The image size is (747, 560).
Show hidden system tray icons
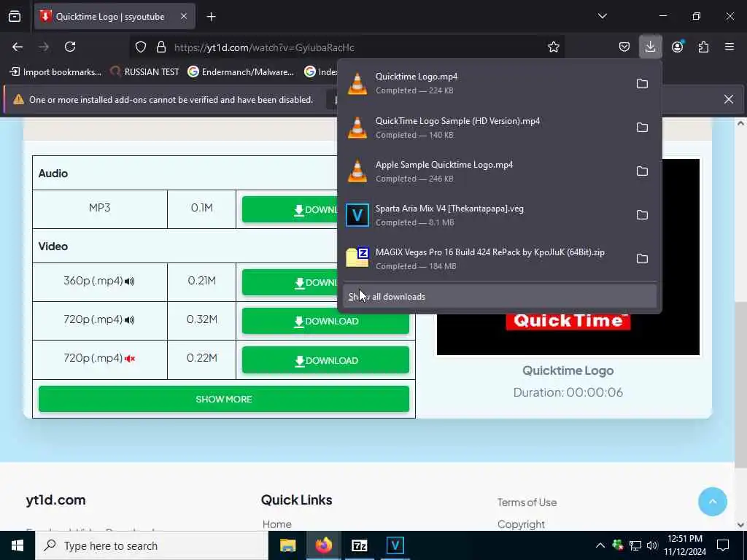[600, 545]
